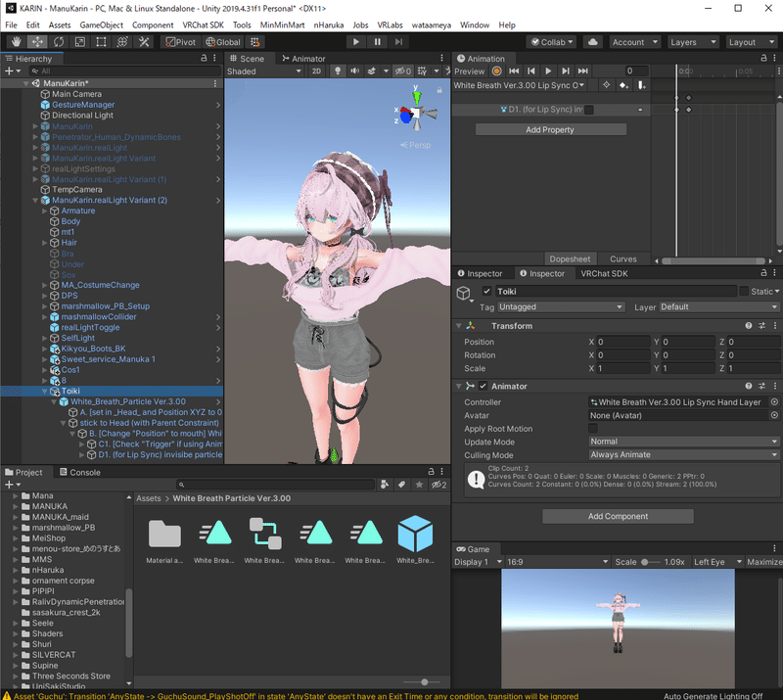The height and width of the screenshot is (700, 783).
Task: Go to first keyframe in Animation
Action: 514,70
